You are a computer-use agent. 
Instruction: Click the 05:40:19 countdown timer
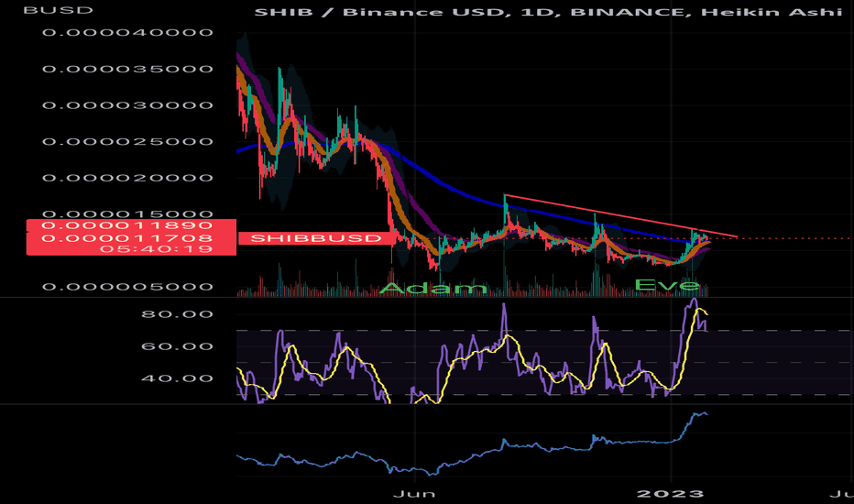[157, 249]
